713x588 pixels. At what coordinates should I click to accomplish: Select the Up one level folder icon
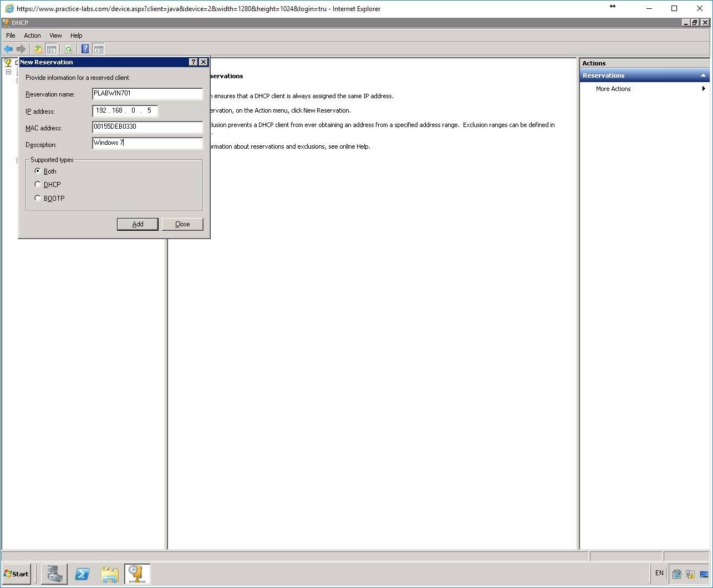(38, 49)
